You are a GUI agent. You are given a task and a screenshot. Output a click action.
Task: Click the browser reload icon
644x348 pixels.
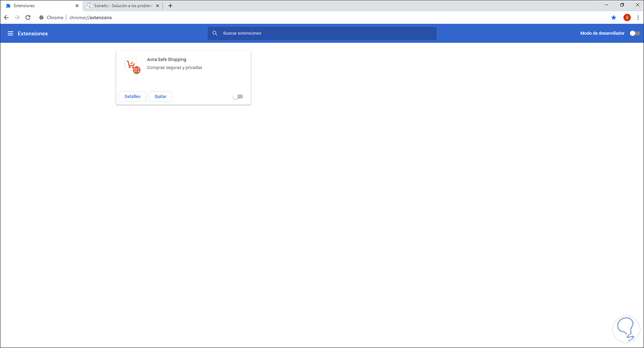[x=28, y=17]
